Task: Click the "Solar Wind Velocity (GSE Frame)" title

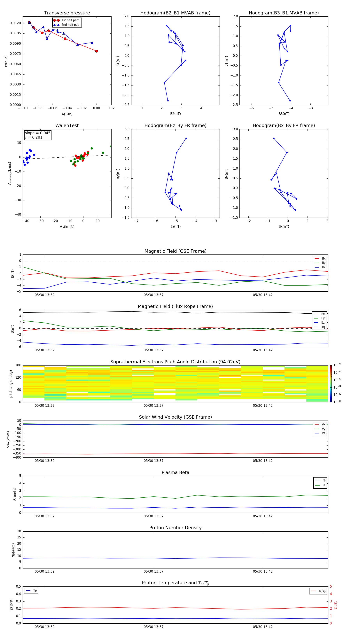Action: coord(175,417)
